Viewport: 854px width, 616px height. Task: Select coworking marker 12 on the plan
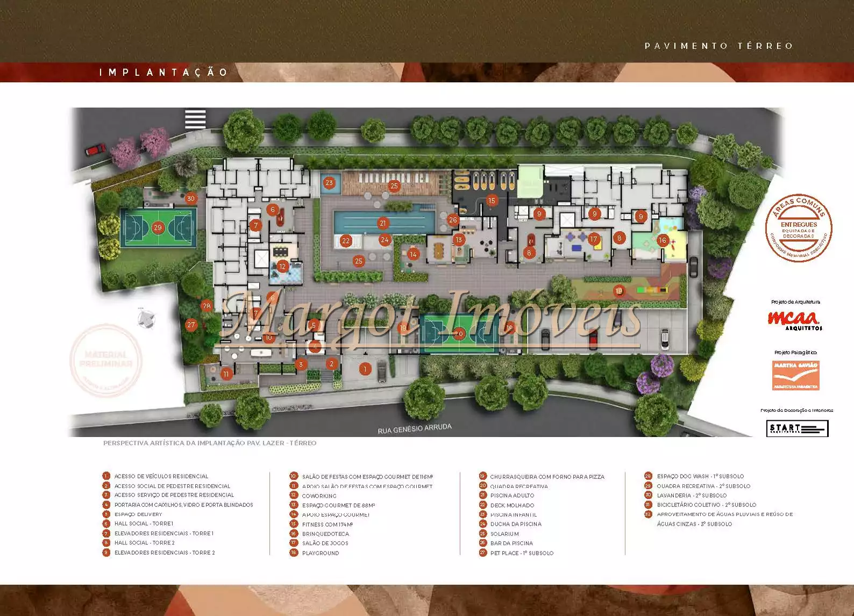[x=282, y=266]
